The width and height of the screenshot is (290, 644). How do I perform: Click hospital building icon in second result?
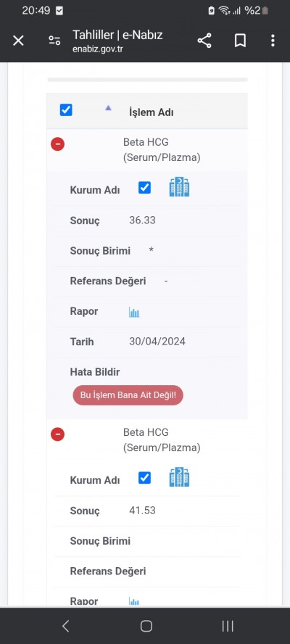tap(180, 477)
